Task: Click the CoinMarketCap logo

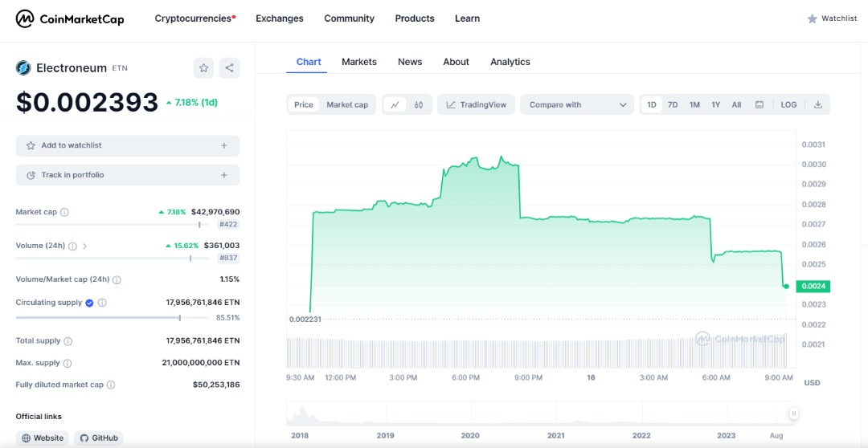Action: pos(70,18)
